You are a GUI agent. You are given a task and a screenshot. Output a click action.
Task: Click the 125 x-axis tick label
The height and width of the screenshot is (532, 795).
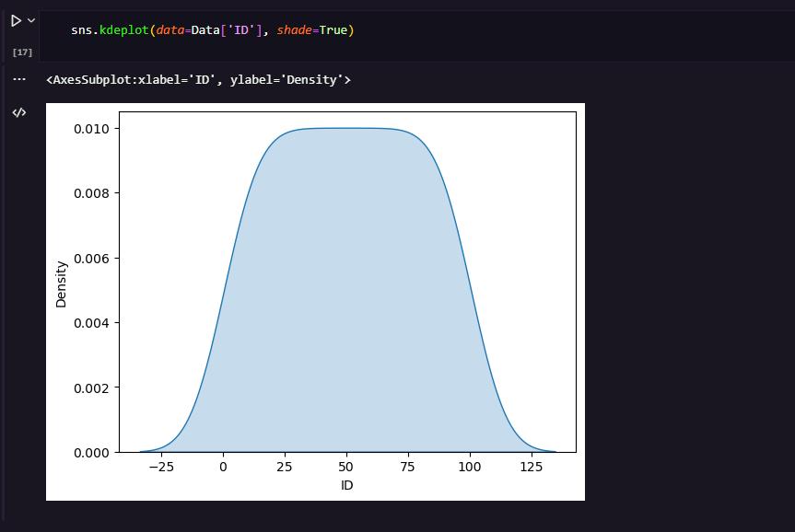pos(531,468)
